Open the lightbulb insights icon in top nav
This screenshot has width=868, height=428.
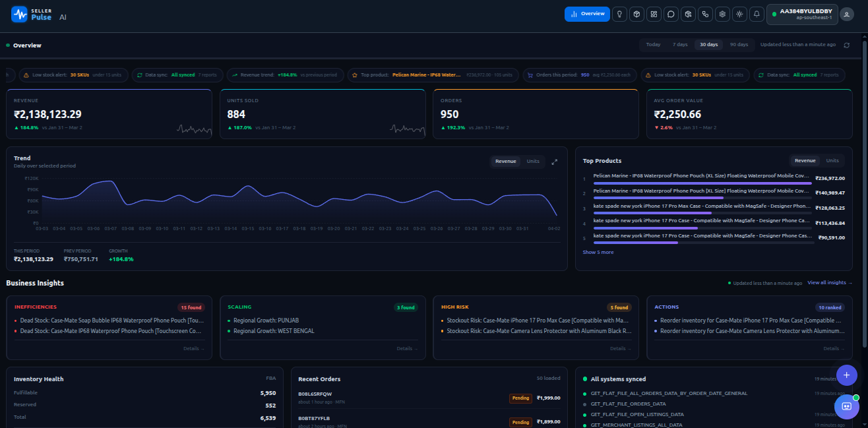coord(619,14)
